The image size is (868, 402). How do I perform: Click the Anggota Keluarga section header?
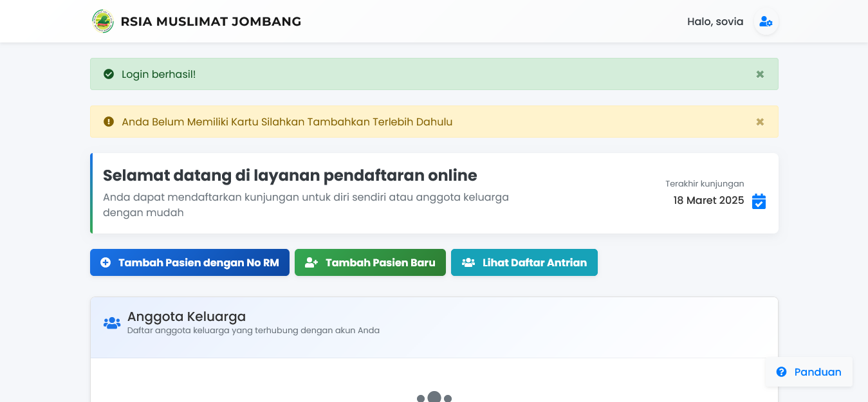tap(187, 316)
